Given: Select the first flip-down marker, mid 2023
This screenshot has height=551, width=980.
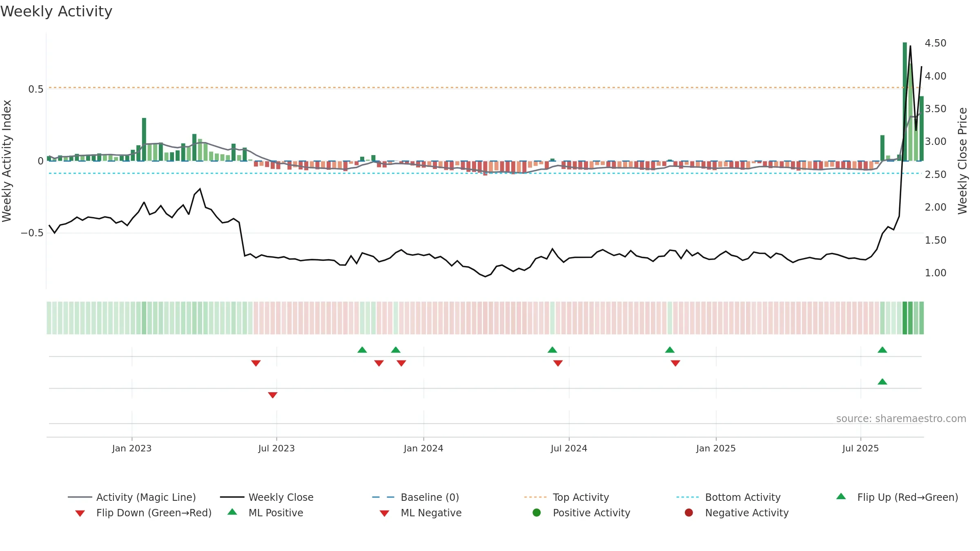Looking at the screenshot, I should coord(256,363).
